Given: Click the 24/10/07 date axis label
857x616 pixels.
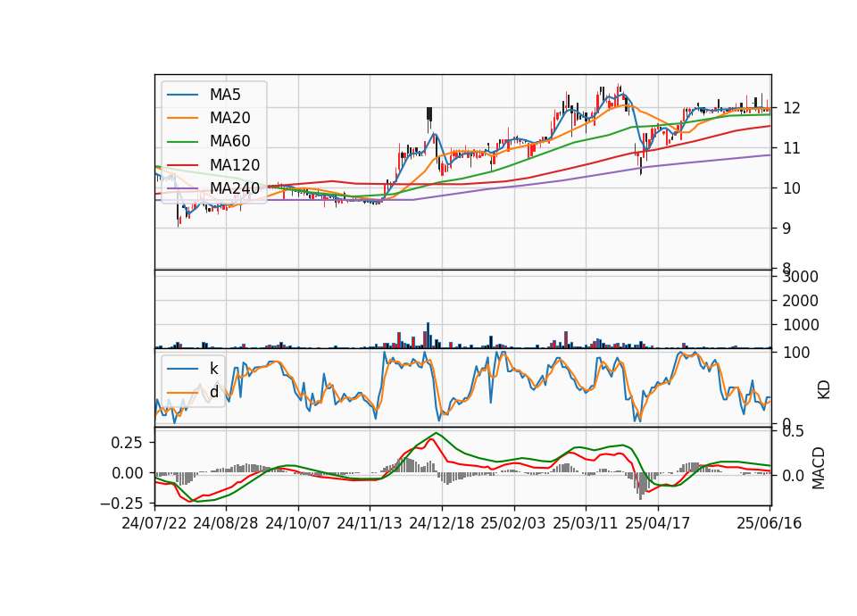Looking at the screenshot, I should point(298,523).
